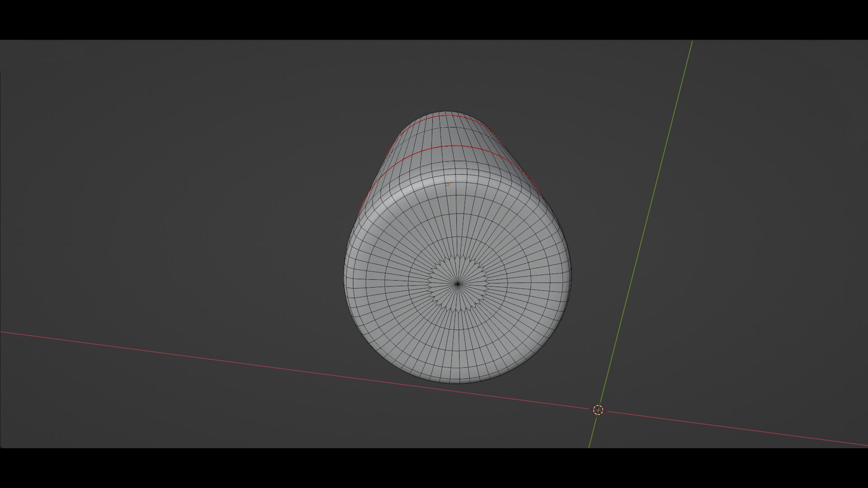Viewport: 868px width, 488px height.
Task: Select the orange origin dot on the mesh
Action: [x=448, y=184]
